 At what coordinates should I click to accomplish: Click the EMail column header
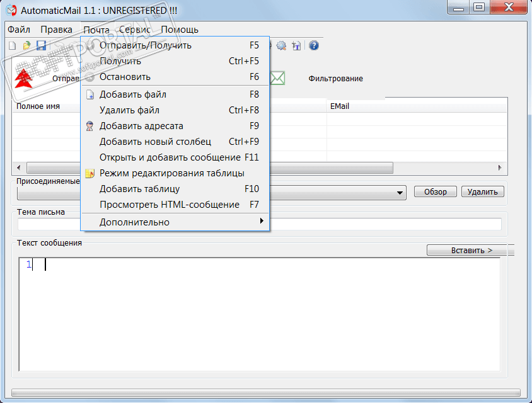coord(417,106)
